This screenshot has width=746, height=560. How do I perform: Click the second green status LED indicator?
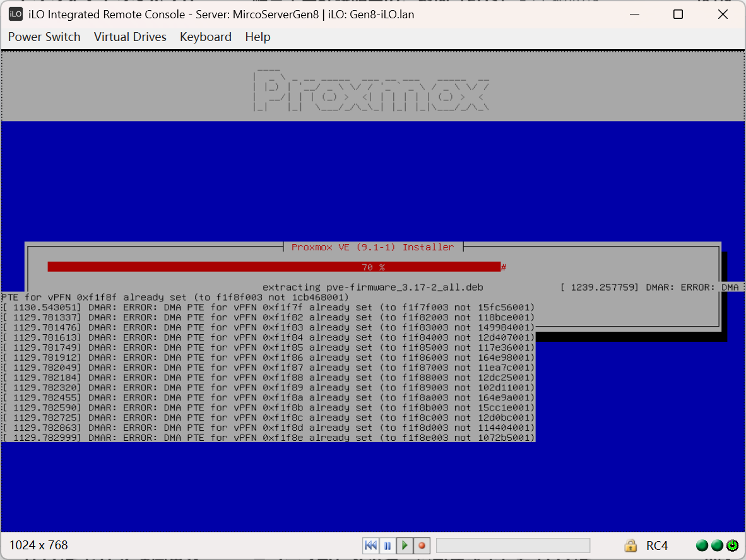[717, 545]
